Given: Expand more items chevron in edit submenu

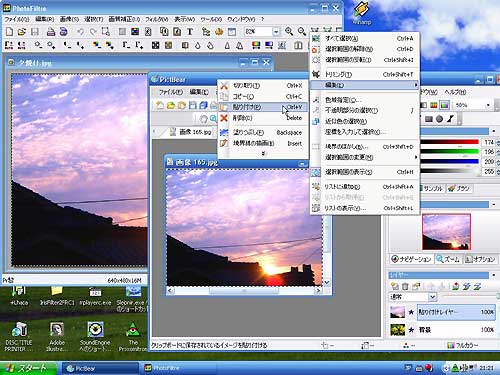Looking at the screenshot, I should 263,153.
